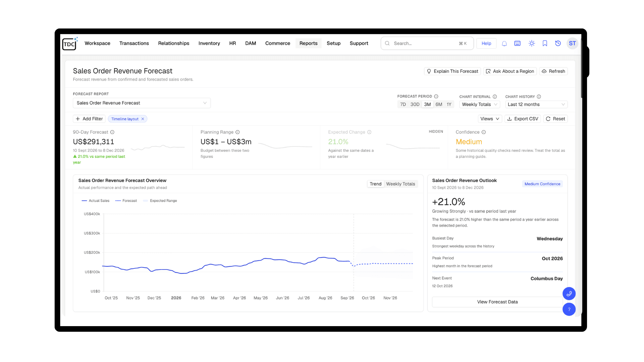The height and width of the screenshot is (362, 644).
Task: Click the TDC logo icon
Action: [70, 44]
